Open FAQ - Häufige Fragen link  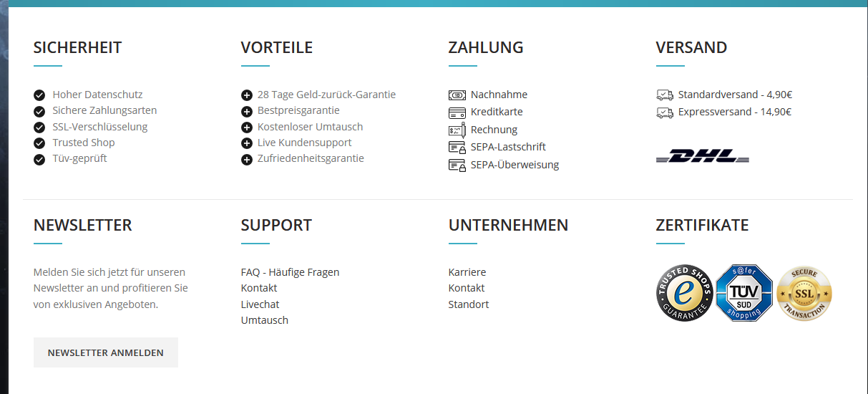pyautogui.click(x=290, y=272)
